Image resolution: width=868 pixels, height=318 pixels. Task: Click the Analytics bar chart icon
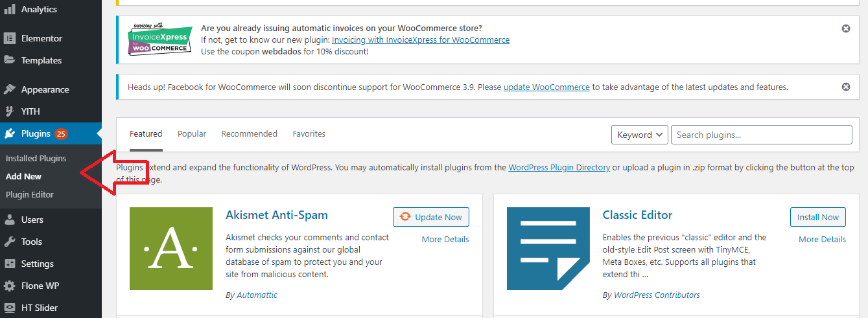coord(10,10)
